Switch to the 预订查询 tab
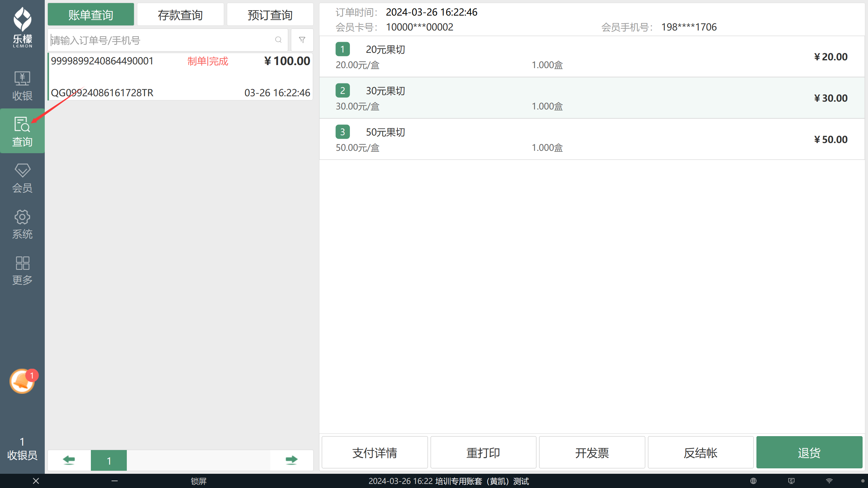 pyautogui.click(x=270, y=15)
